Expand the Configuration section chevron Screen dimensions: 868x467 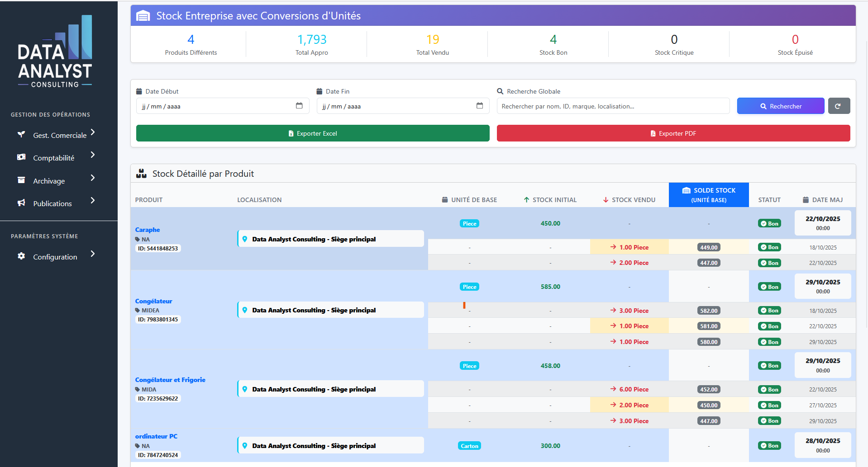[93, 254]
